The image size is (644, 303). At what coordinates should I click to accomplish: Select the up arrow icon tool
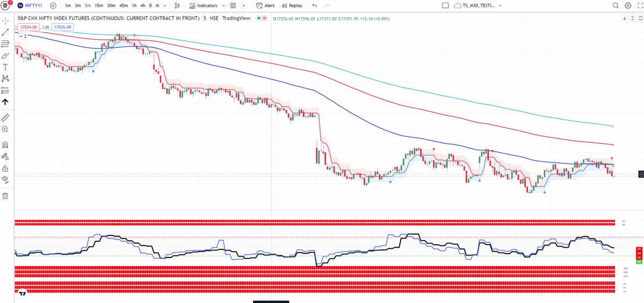5,102
